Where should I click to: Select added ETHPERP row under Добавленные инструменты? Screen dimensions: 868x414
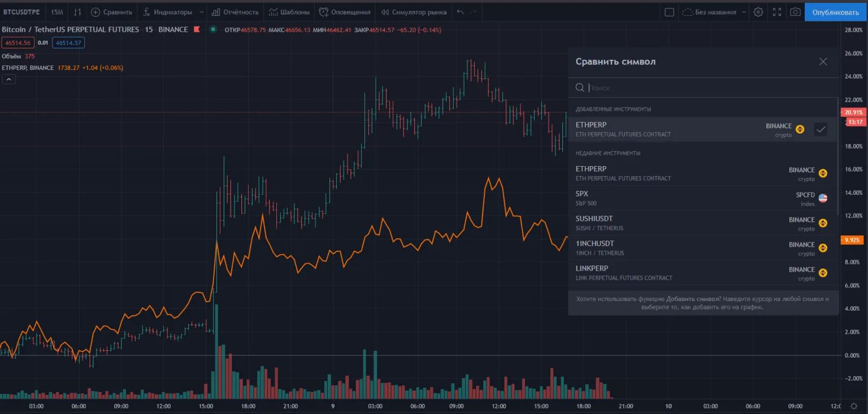pyautogui.click(x=702, y=129)
